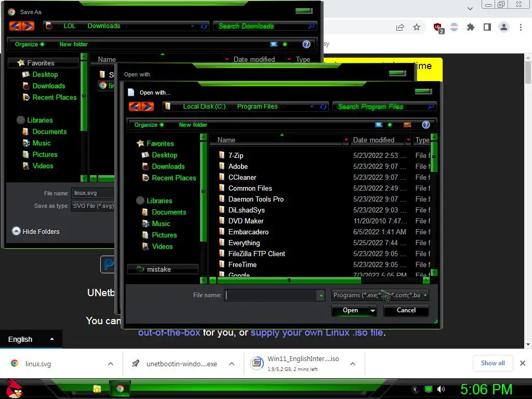The width and height of the screenshot is (532, 399).
Task: Click Chrome page vertical scrollbar
Action: [528, 72]
